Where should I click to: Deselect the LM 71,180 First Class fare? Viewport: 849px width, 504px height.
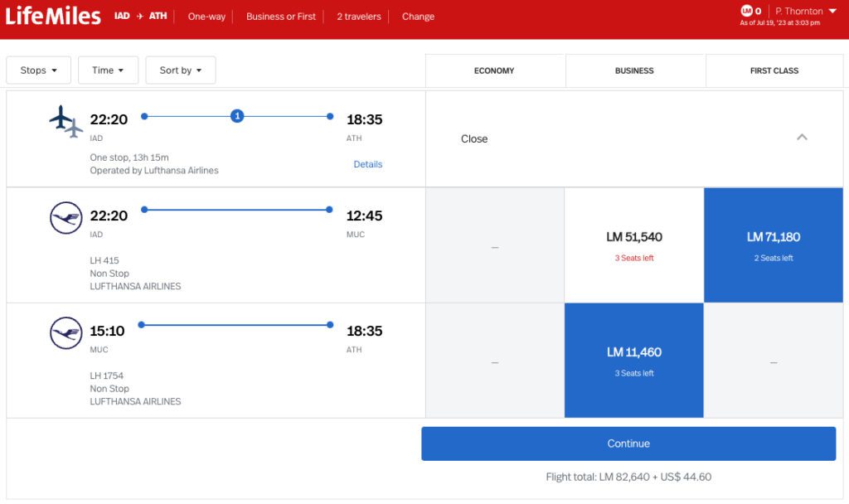coord(773,244)
